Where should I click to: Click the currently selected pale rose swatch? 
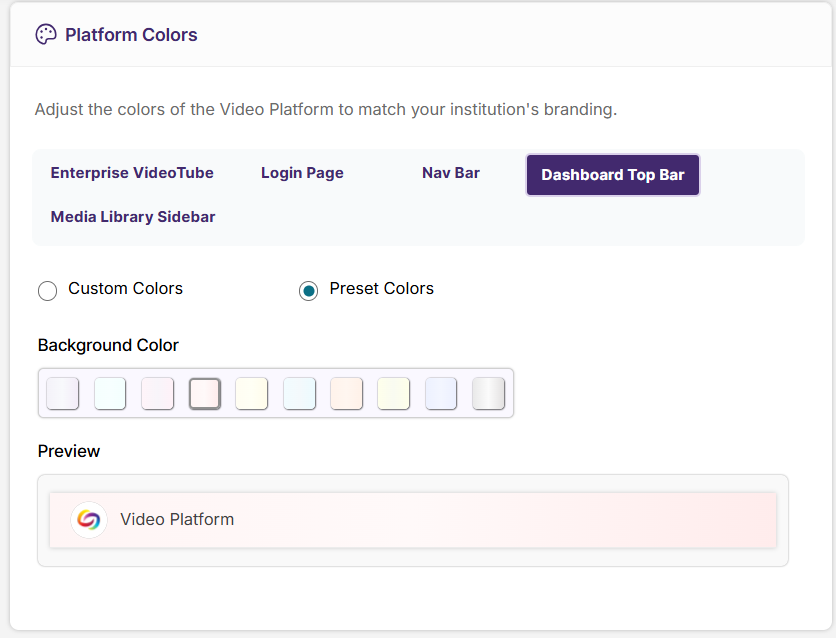[x=205, y=393]
